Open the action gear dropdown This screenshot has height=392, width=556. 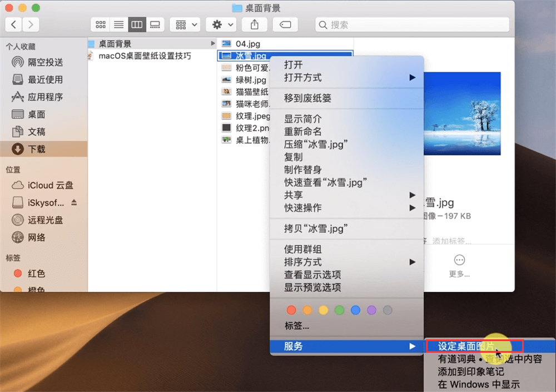pyautogui.click(x=221, y=24)
